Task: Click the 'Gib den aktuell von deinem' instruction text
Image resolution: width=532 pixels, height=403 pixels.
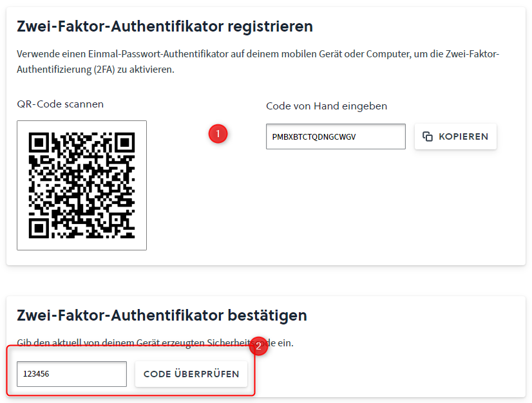Action: (155, 342)
